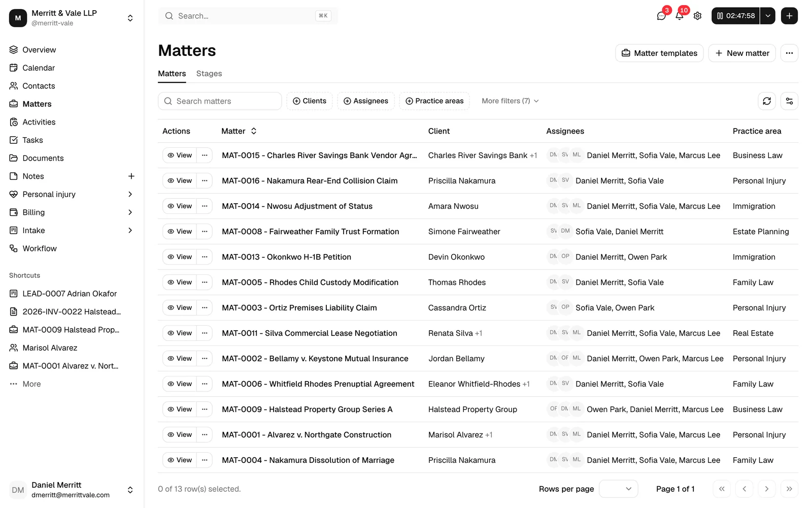The width and height of the screenshot is (812, 508).
Task: Go to the next page arrow
Action: (767, 489)
